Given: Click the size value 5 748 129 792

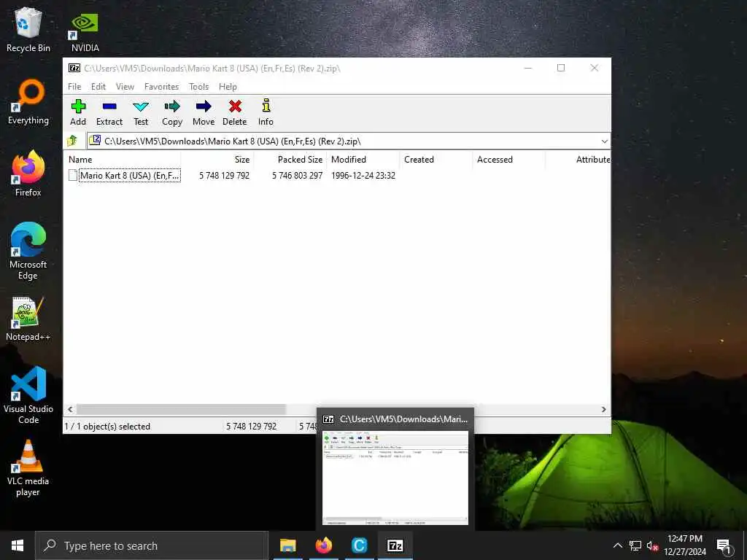Looking at the screenshot, I should click(x=225, y=175).
